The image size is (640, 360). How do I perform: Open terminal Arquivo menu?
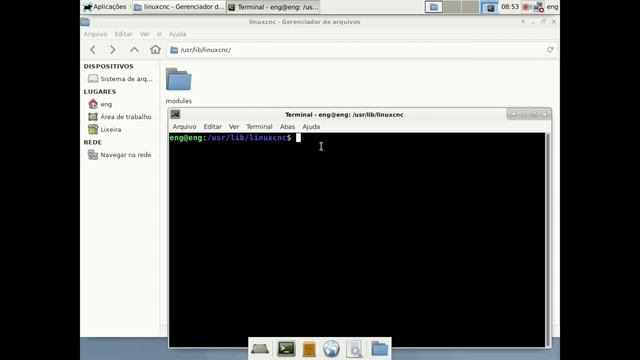184,127
